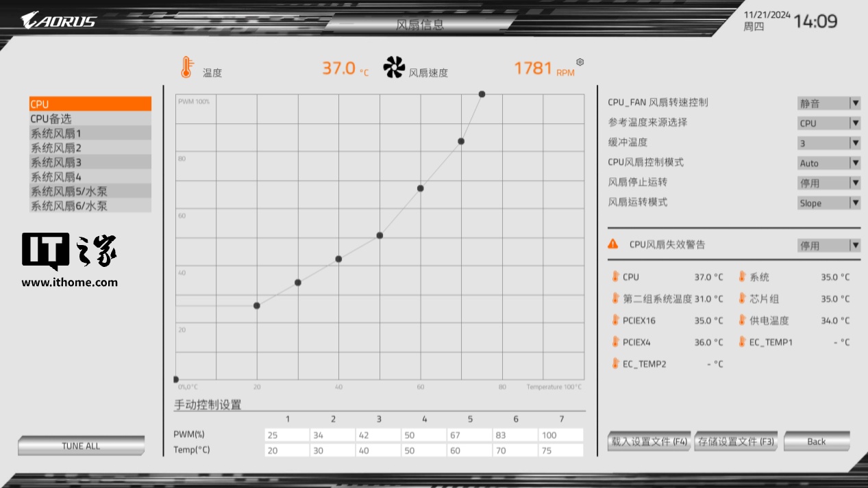Click the Back button
The image size is (868, 488).
pos(816,441)
